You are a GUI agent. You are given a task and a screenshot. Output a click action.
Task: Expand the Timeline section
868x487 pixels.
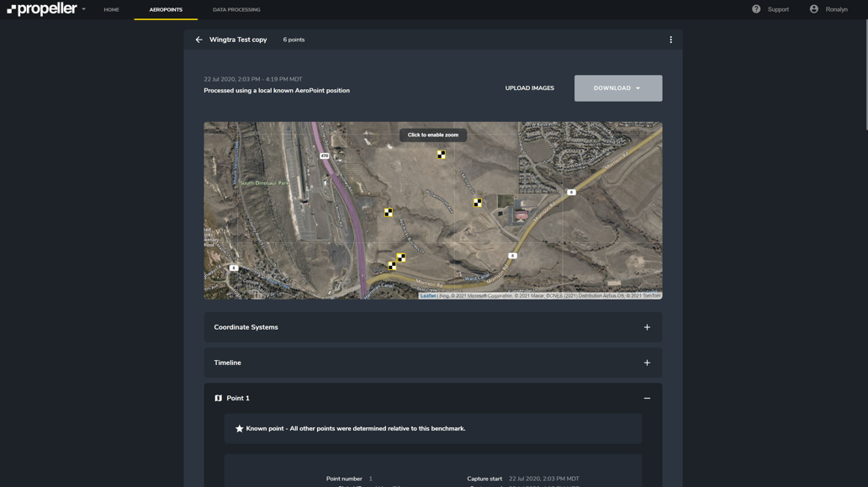[647, 363]
